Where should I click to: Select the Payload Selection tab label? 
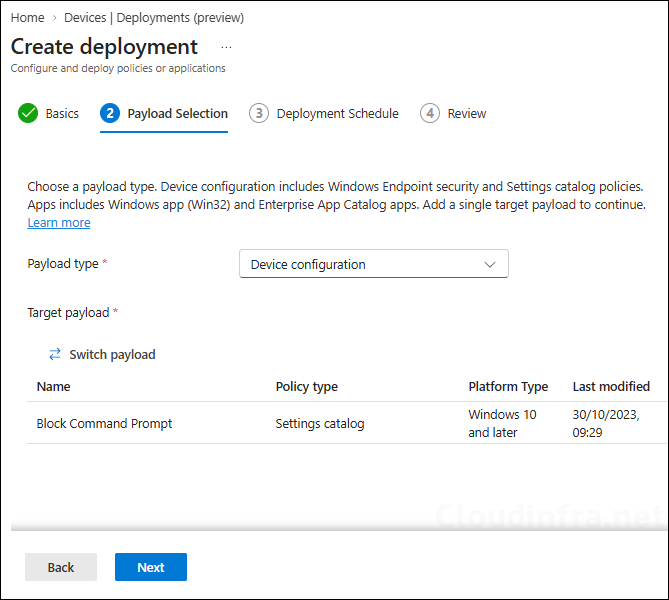177,114
